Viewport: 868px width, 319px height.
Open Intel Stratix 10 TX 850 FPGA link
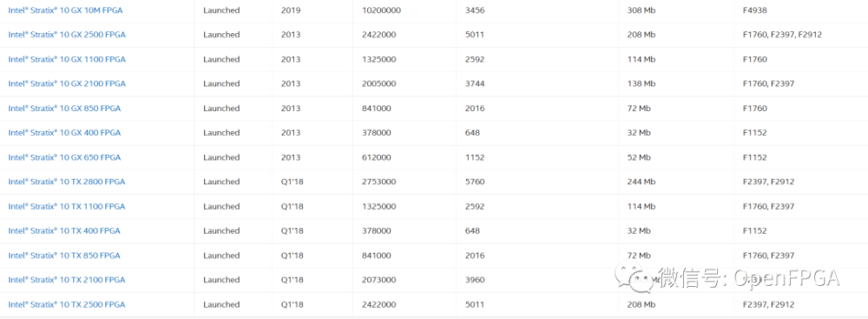64,256
